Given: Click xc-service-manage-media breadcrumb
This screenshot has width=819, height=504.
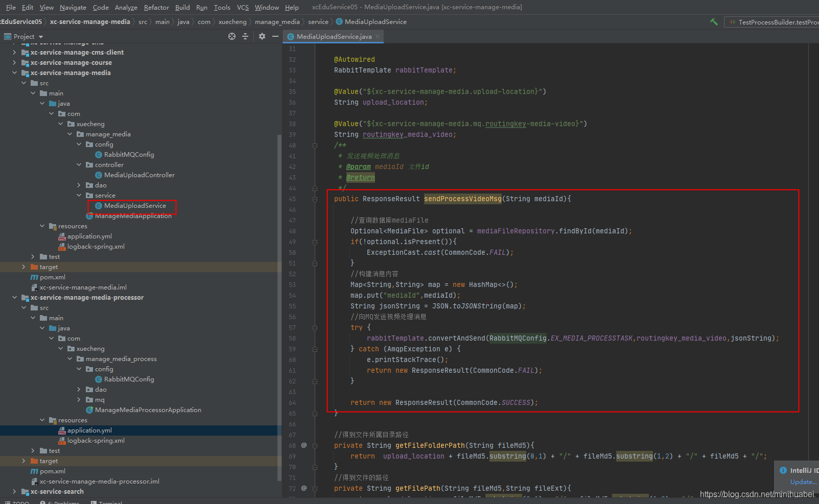Looking at the screenshot, I should pos(90,22).
